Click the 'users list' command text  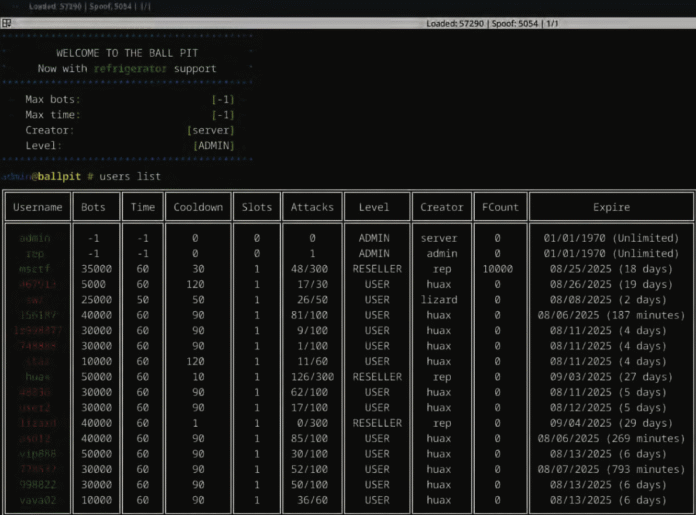pos(130,177)
